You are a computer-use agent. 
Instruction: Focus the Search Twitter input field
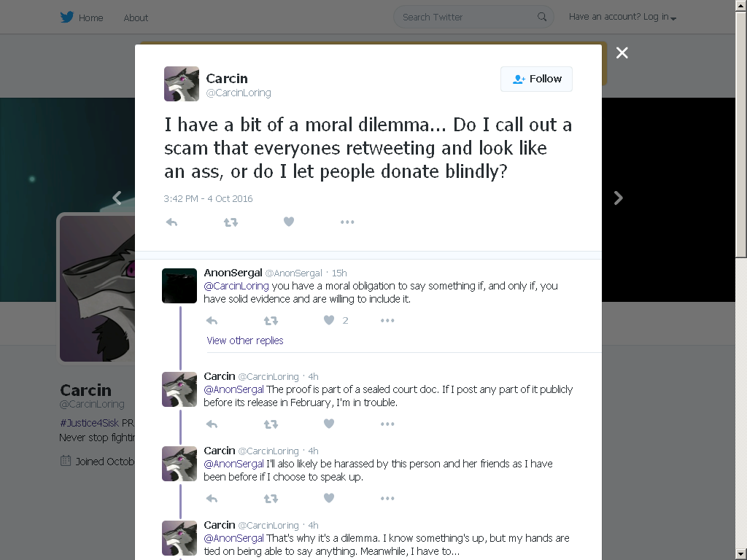tap(467, 17)
